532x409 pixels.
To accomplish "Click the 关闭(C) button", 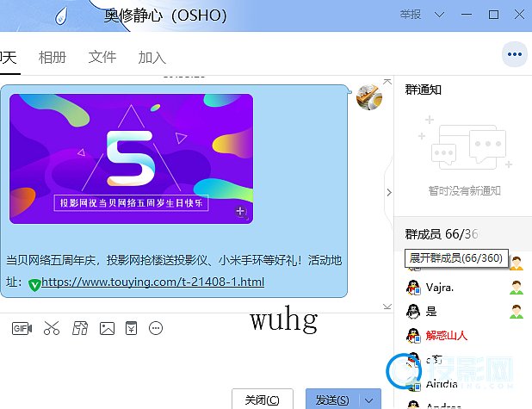I will tap(263, 400).
